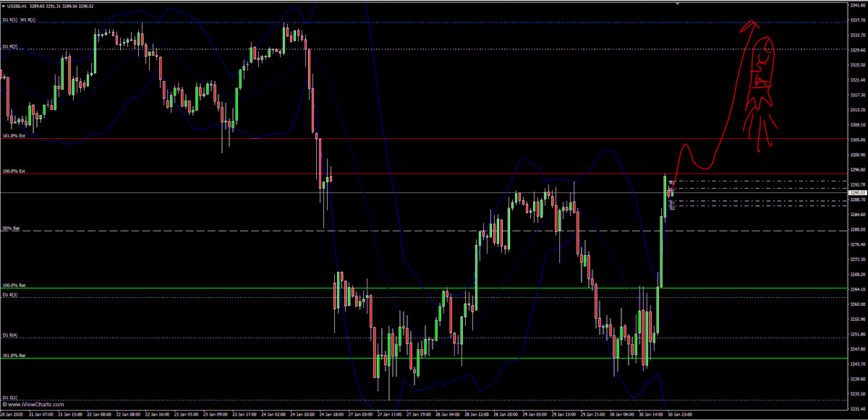This screenshot has height=420, width=868.
Task: Select the 'D1 R(4)' pivot label
Action: tap(10, 335)
